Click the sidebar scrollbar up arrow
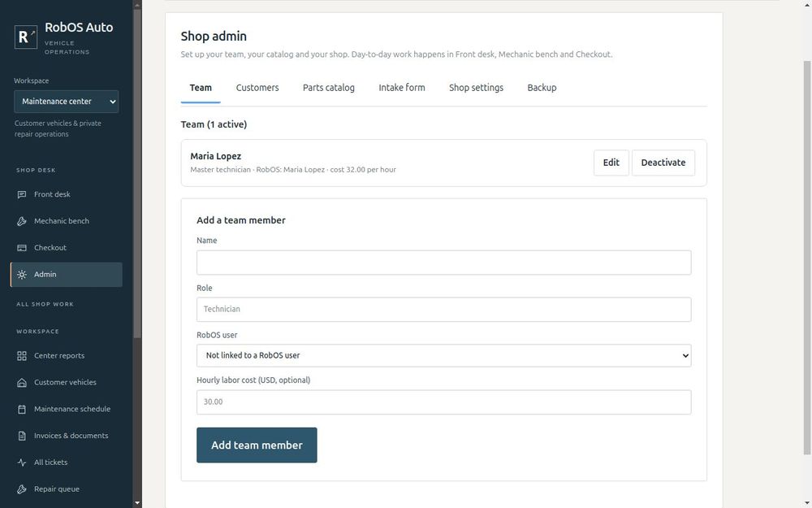 [137, 5]
